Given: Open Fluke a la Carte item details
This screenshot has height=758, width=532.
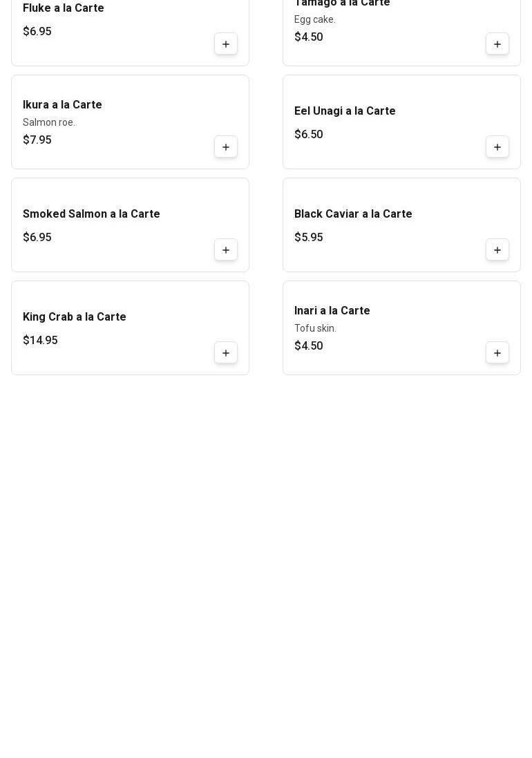Looking at the screenshot, I should point(64,8).
